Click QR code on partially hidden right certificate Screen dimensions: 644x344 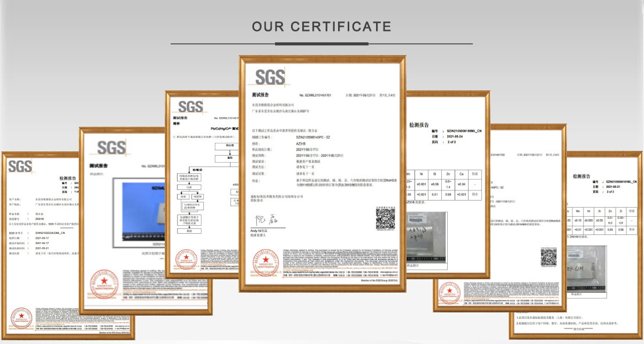click(548, 258)
